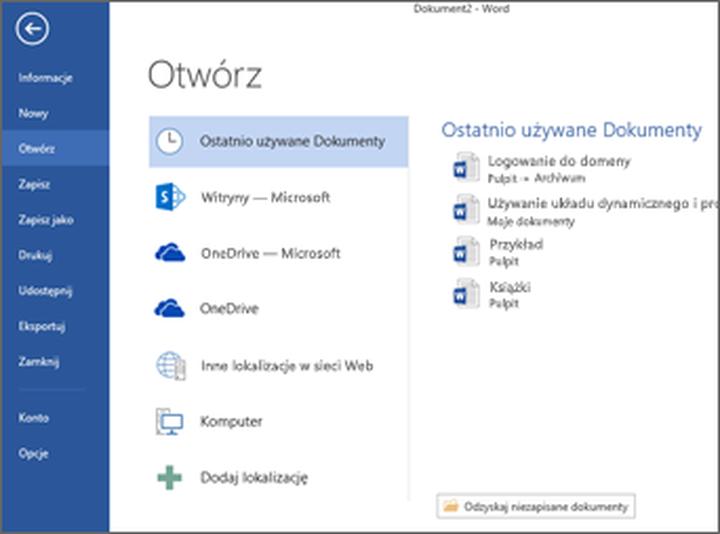720x534 pixels.
Task: Open document Używanie układu dynamicznego
Action: tap(603, 203)
